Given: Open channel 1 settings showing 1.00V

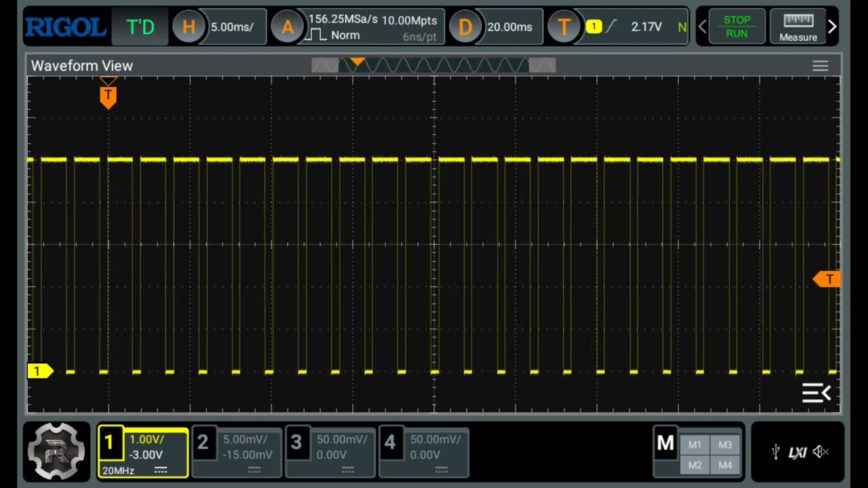Looking at the screenshot, I should click(x=142, y=451).
